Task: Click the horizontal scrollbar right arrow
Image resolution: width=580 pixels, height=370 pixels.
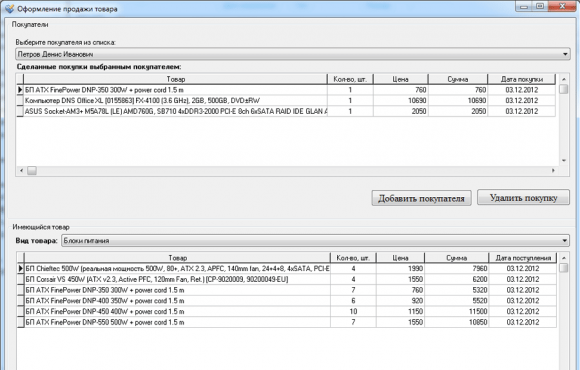Action: click(x=553, y=171)
